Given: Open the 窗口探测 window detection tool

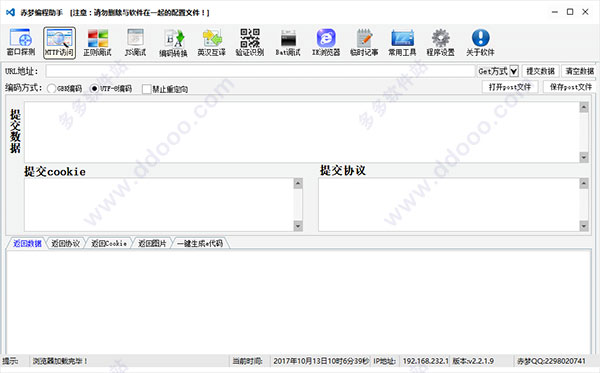Looking at the screenshot, I should (x=21, y=42).
